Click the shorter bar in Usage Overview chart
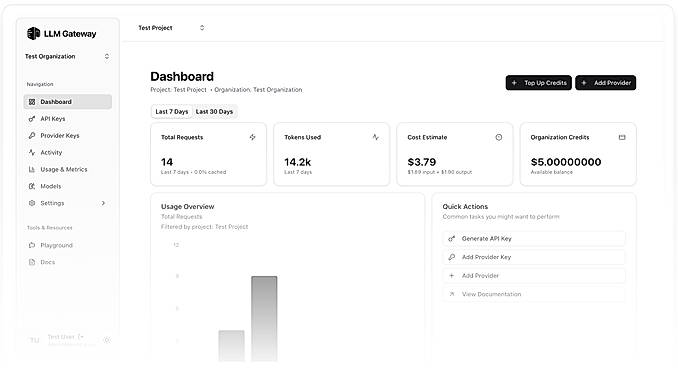This screenshot has width=678, height=368. (231, 346)
